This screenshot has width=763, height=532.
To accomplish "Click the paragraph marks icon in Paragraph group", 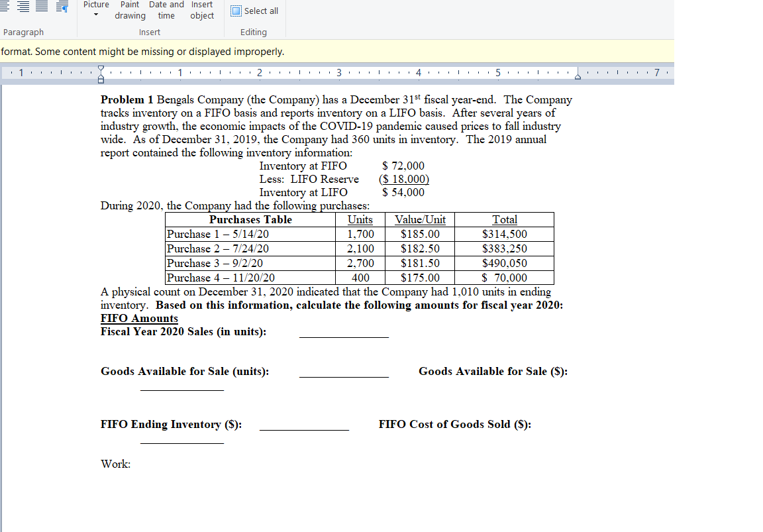I will click(62, 8).
